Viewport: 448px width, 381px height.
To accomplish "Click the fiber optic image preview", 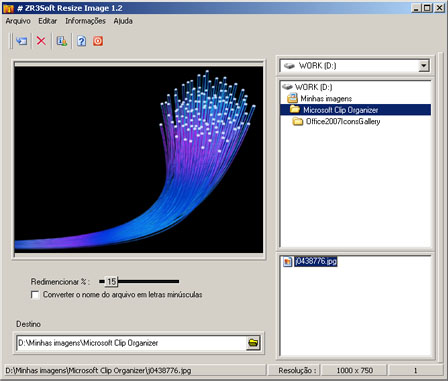I will pos(139,160).
